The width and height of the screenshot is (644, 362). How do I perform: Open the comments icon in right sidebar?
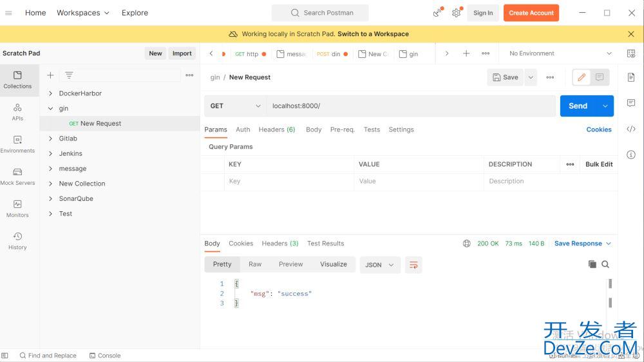point(631,102)
